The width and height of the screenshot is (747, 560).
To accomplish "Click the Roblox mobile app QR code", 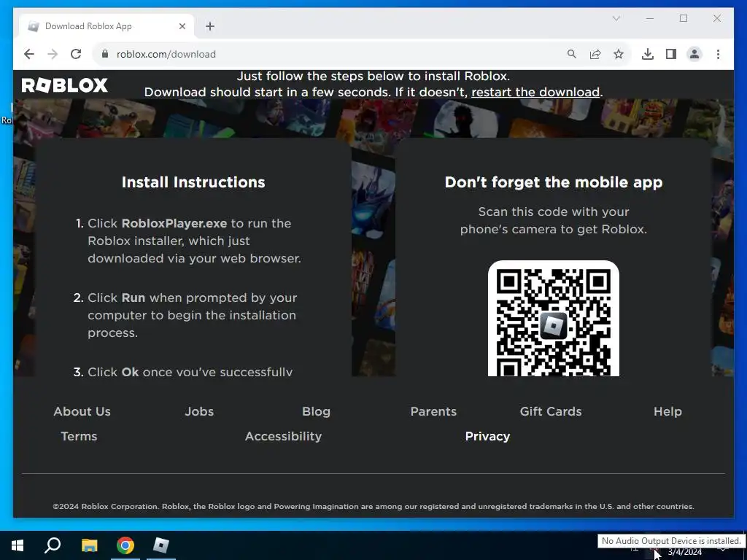I will (x=554, y=319).
